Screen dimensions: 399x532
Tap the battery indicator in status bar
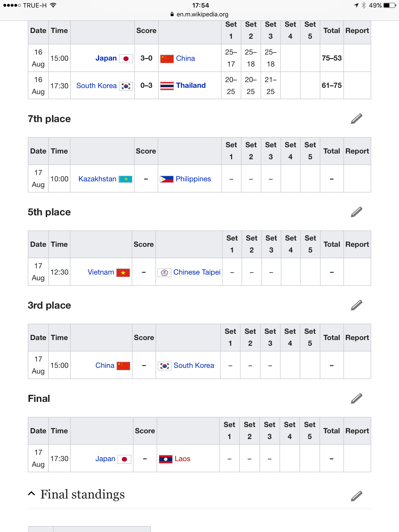tap(389, 5)
